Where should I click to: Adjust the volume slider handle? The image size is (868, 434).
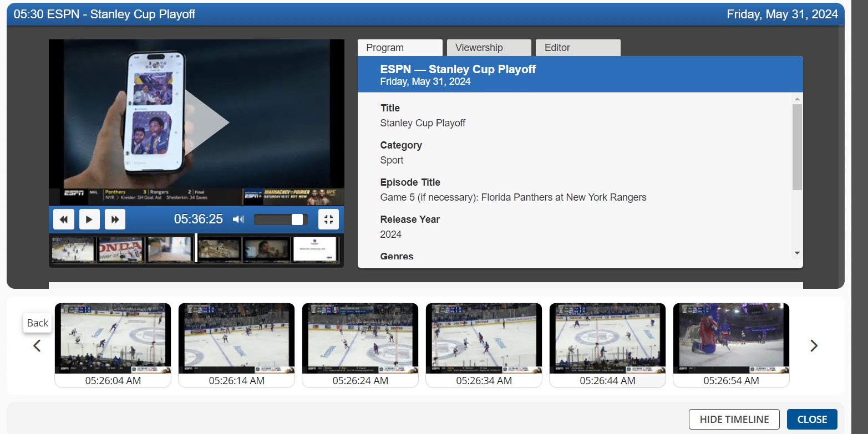pos(297,219)
